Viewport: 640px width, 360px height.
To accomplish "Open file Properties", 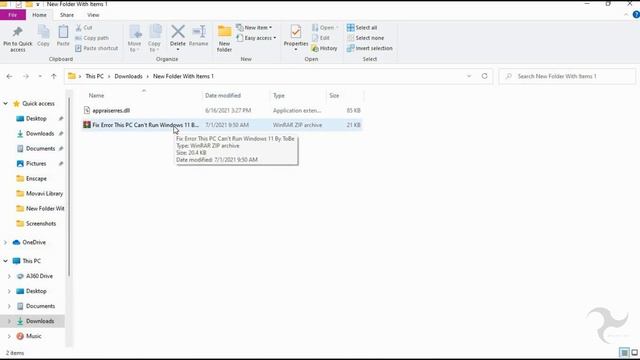I will 296,38.
